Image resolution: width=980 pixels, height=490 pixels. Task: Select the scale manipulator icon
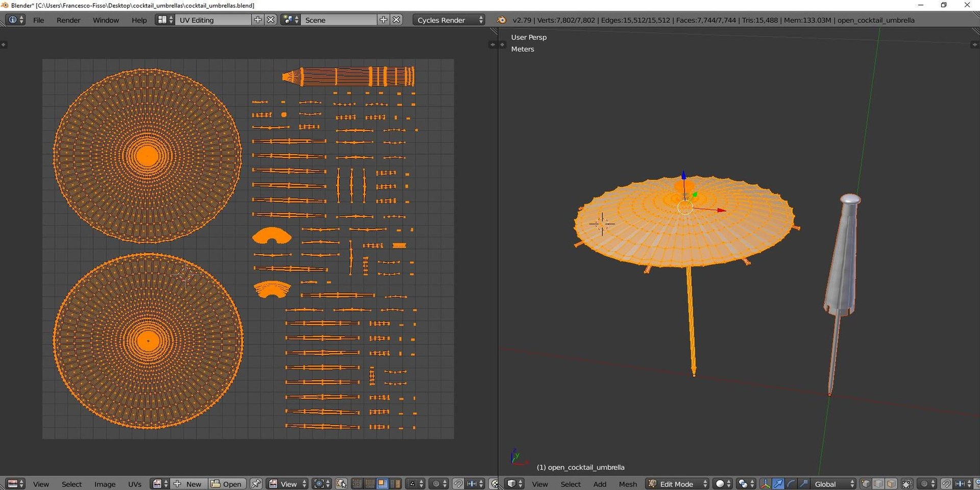click(x=803, y=483)
